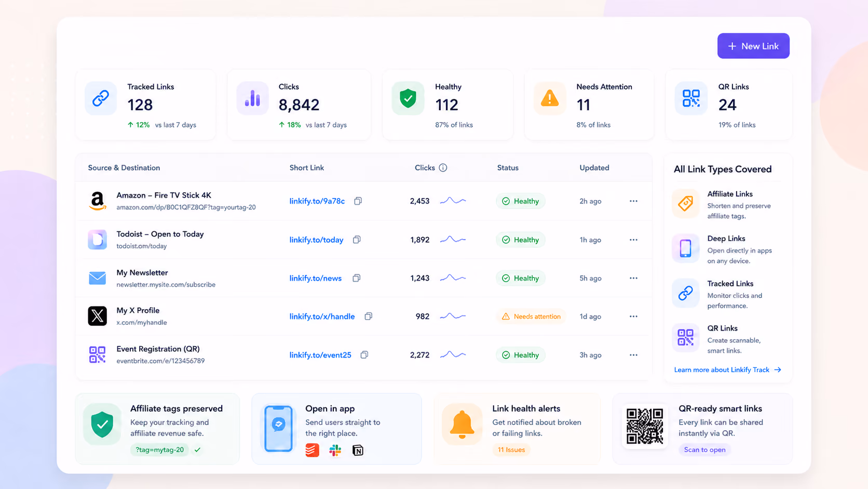Click the Status column header
The image size is (868, 489).
[x=508, y=168]
